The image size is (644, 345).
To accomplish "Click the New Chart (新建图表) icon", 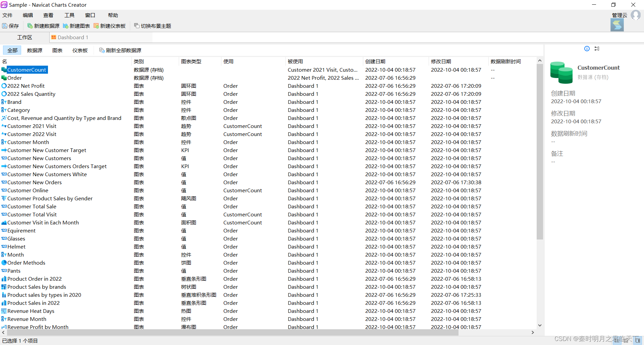I will [65, 26].
